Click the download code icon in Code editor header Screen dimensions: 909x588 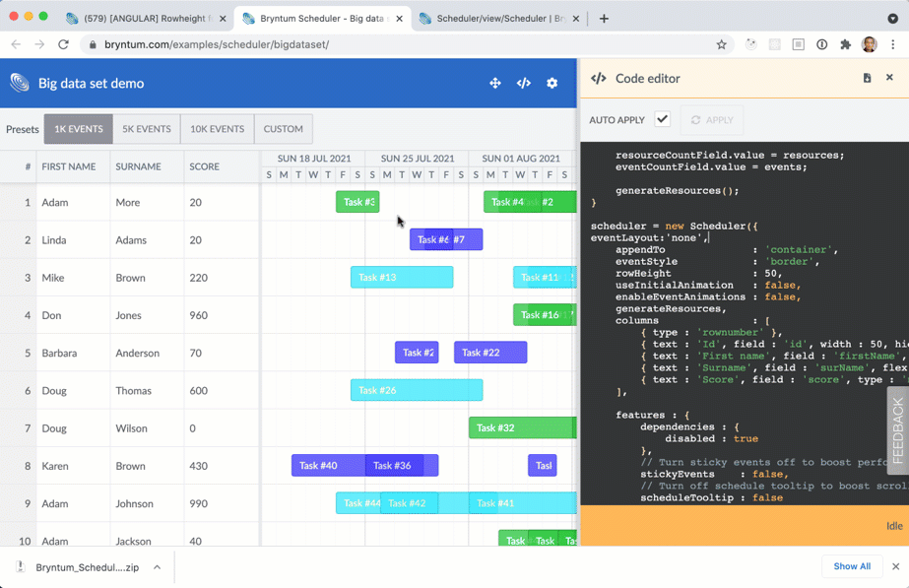click(x=867, y=78)
